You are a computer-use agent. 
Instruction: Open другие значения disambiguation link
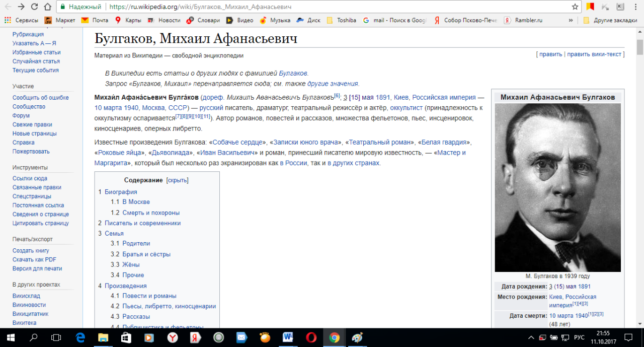333,84
